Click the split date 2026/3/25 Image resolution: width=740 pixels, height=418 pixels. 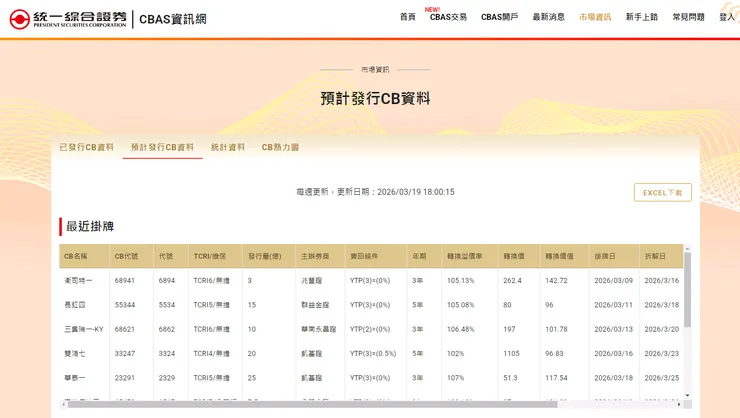[662, 378]
